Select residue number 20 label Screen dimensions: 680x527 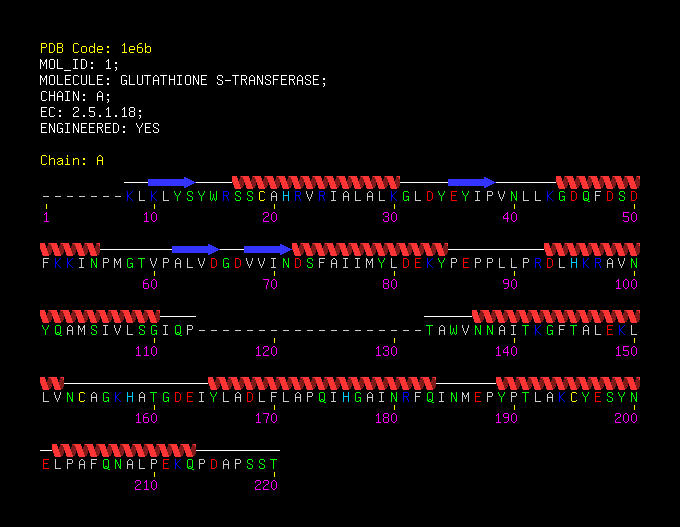[270, 217]
